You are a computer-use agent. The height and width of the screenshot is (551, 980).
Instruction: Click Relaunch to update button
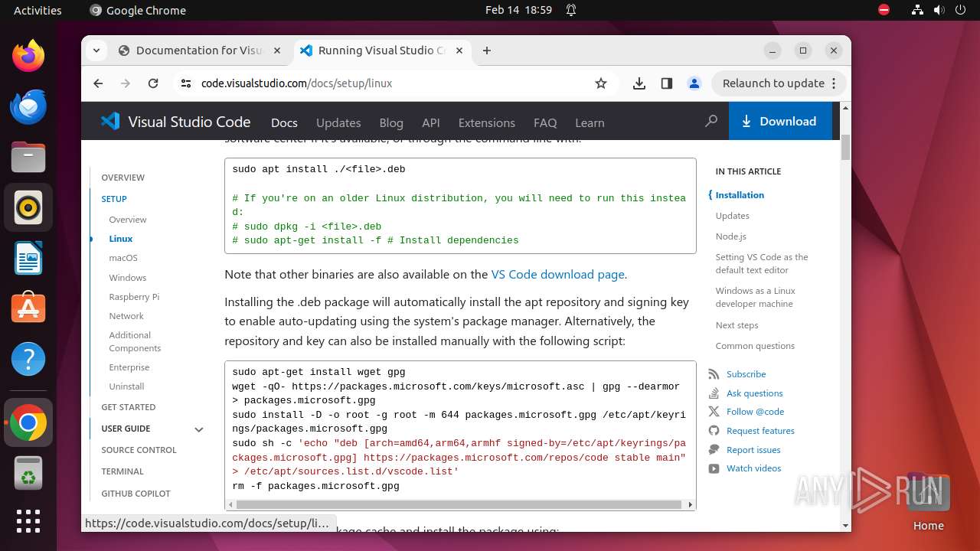pos(779,83)
